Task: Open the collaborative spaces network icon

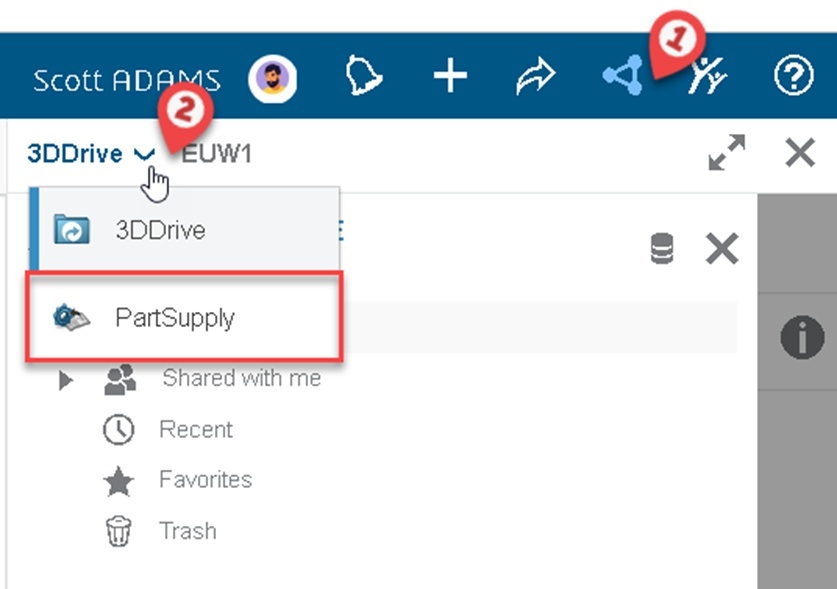Action: point(622,75)
